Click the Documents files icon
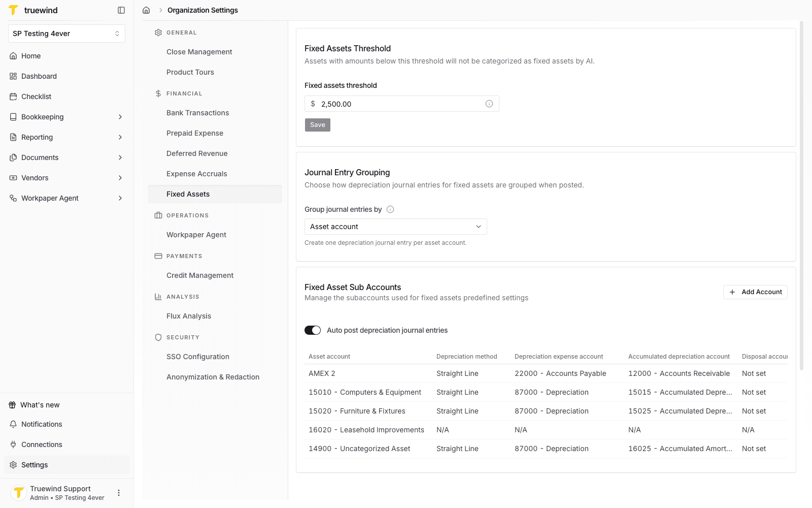This screenshot has height=508, width=812. click(x=13, y=157)
